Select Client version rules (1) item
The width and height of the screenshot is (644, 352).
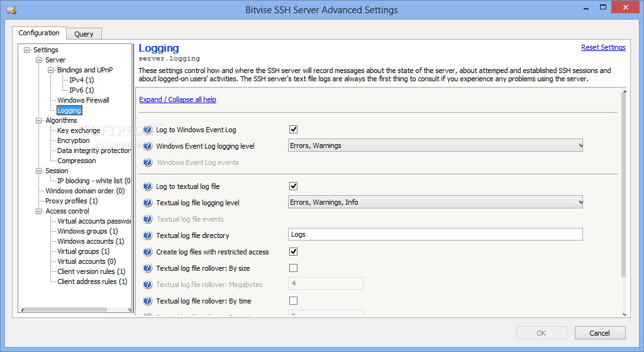(x=91, y=271)
